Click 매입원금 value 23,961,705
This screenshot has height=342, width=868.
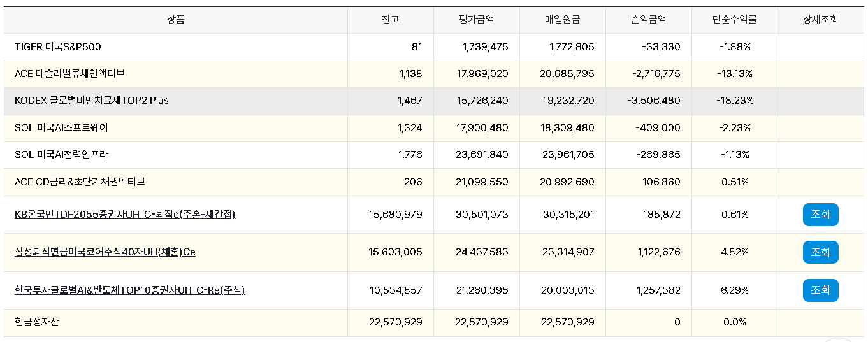pos(567,155)
